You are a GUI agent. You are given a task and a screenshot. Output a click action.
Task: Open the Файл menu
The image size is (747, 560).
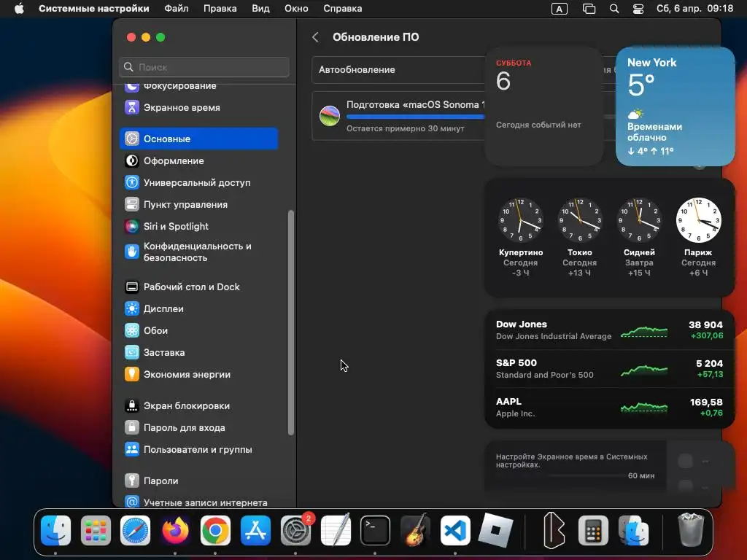coord(177,9)
